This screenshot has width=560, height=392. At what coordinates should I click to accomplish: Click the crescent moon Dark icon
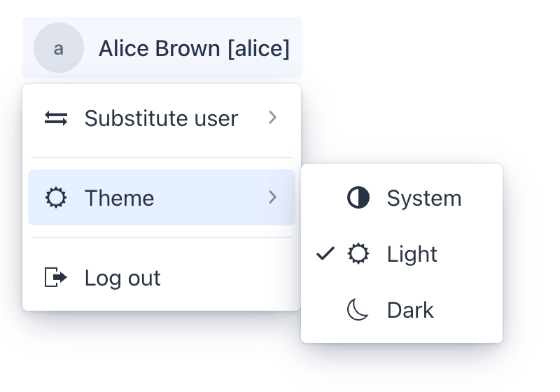358,309
